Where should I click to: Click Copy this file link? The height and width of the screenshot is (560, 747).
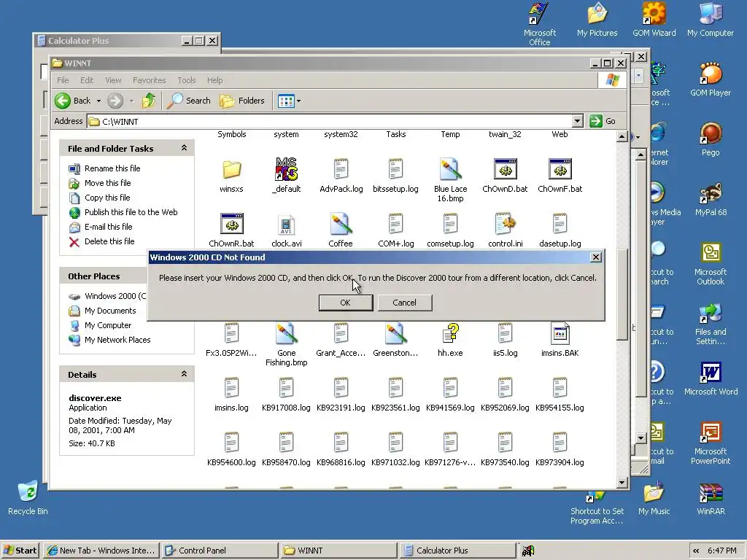[107, 198]
